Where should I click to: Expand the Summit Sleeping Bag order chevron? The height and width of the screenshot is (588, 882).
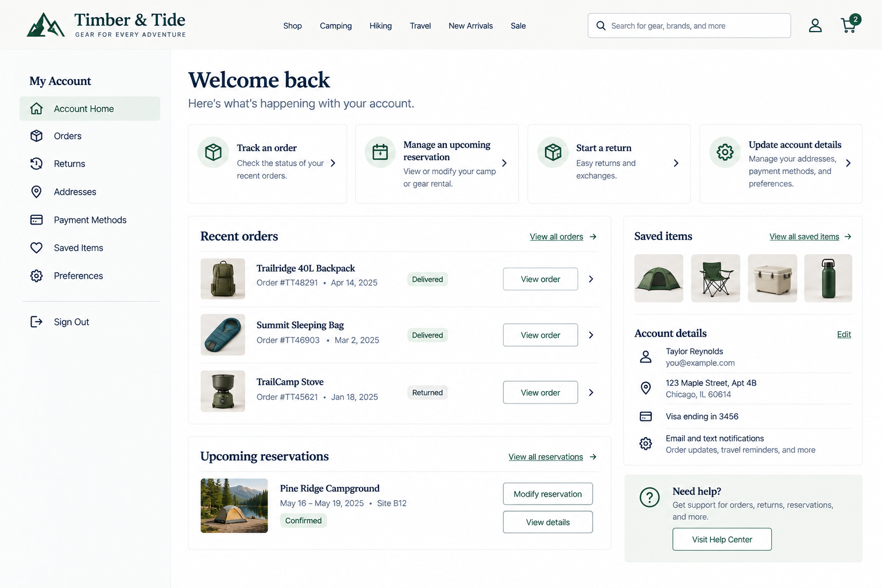(591, 335)
